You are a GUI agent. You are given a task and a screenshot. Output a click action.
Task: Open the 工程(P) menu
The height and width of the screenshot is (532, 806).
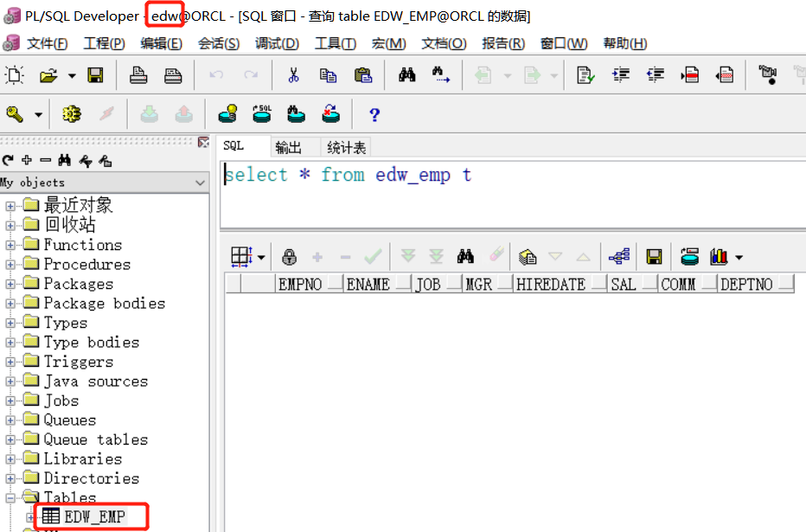(105, 44)
